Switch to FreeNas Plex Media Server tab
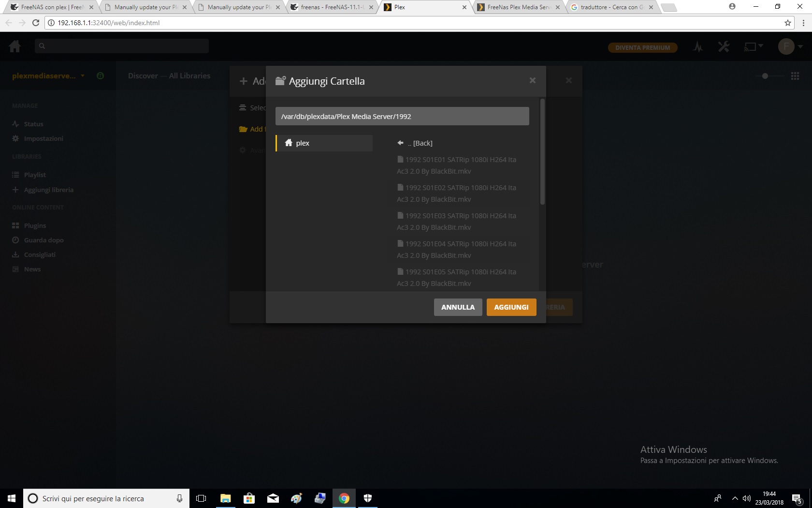This screenshot has width=812, height=508. coord(518,7)
